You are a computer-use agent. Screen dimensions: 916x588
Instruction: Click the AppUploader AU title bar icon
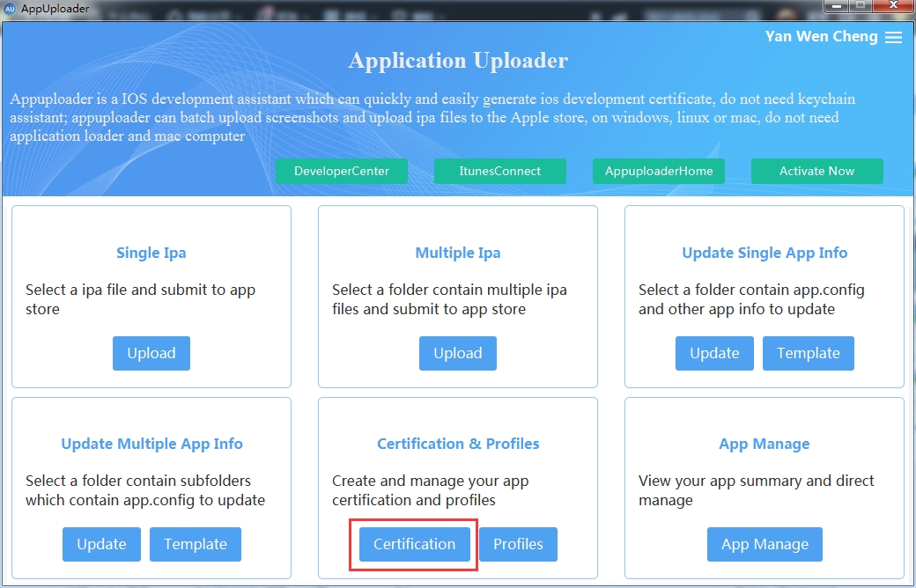coord(10,9)
